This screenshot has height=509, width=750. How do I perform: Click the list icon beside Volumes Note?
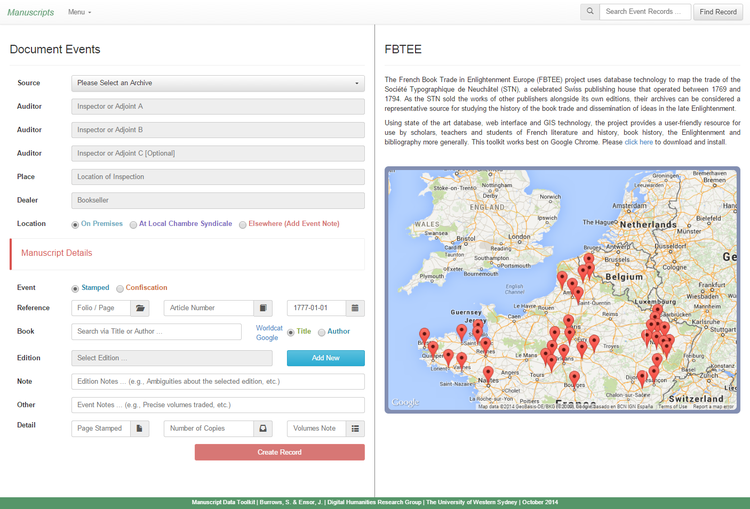pos(355,428)
